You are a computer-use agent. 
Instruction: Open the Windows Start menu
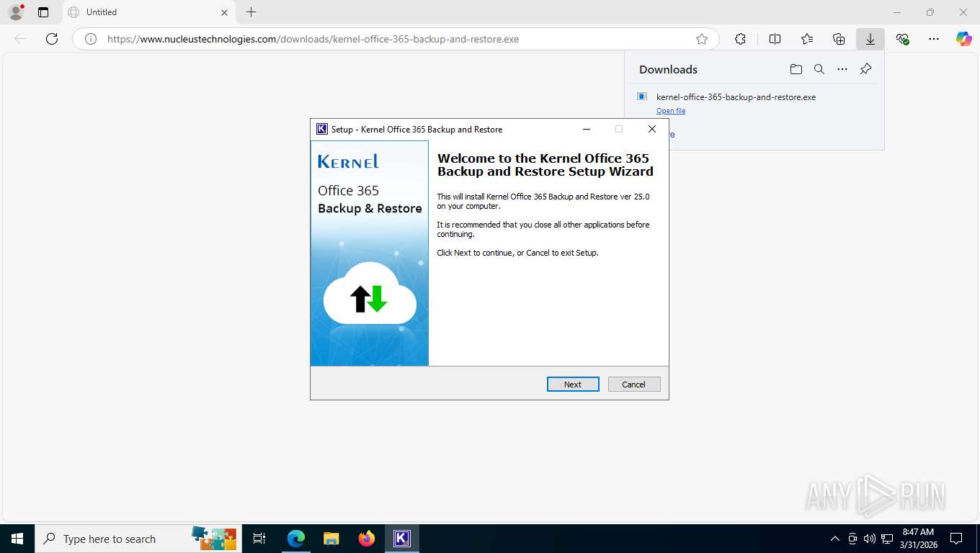coord(17,539)
